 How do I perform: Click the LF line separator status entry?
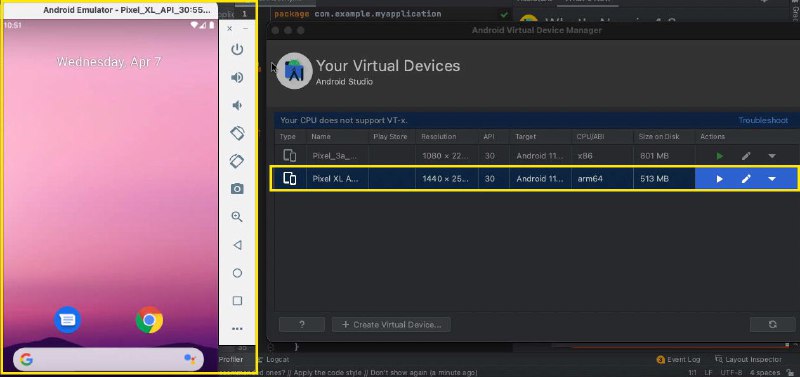[708, 372]
